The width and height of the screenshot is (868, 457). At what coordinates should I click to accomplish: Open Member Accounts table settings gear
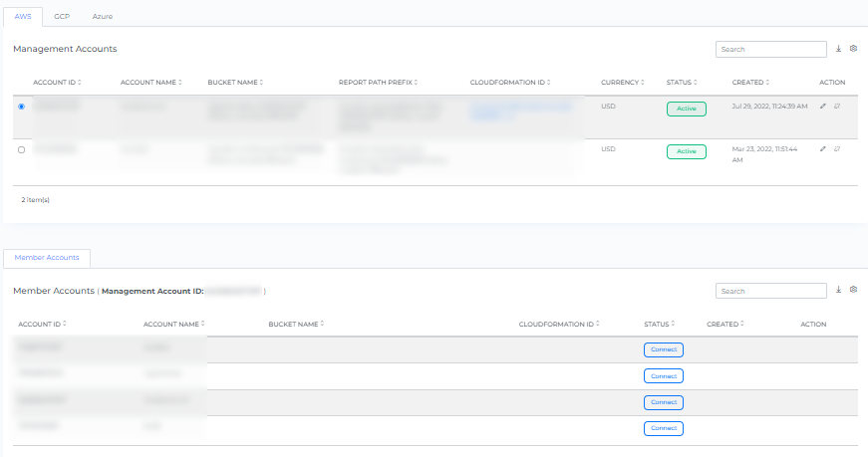tap(853, 291)
